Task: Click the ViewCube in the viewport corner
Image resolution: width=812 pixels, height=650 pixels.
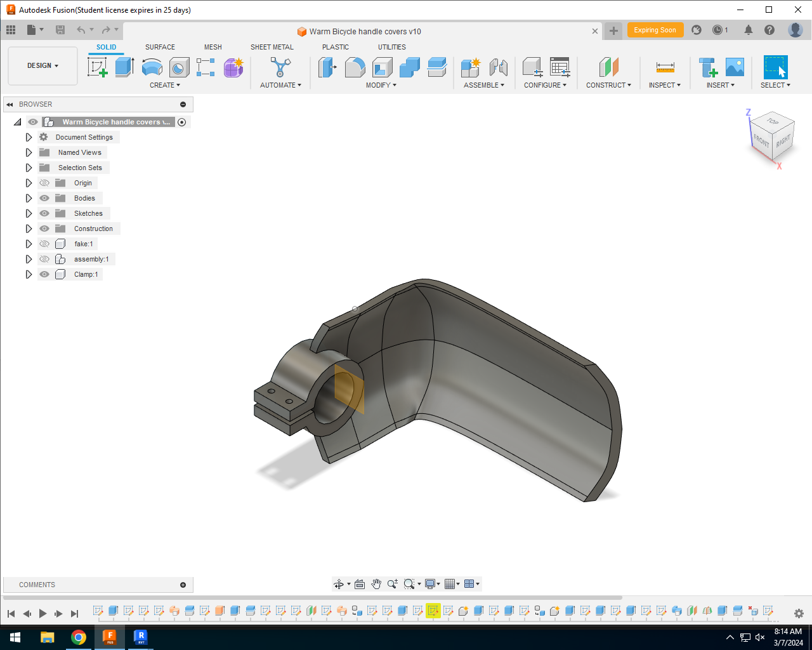Action: tap(771, 136)
